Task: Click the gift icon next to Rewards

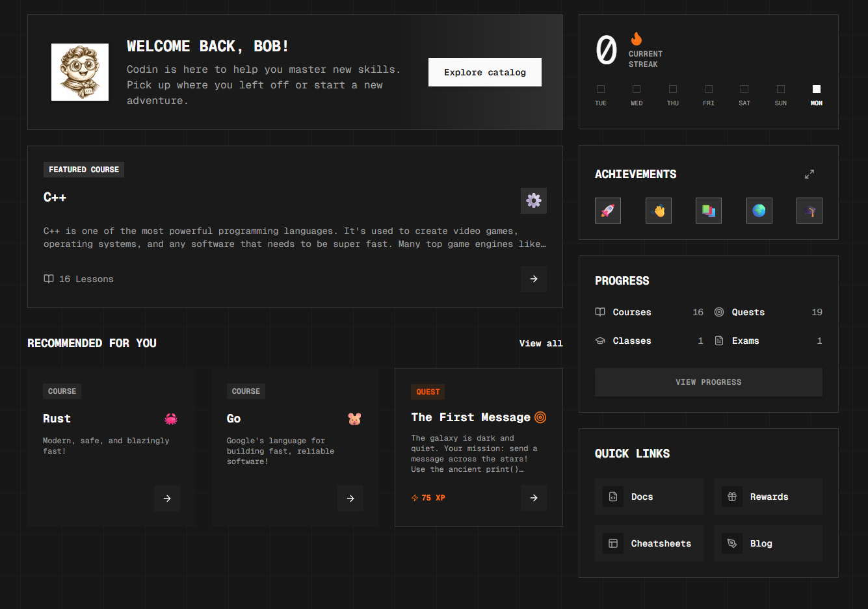Action: [732, 496]
